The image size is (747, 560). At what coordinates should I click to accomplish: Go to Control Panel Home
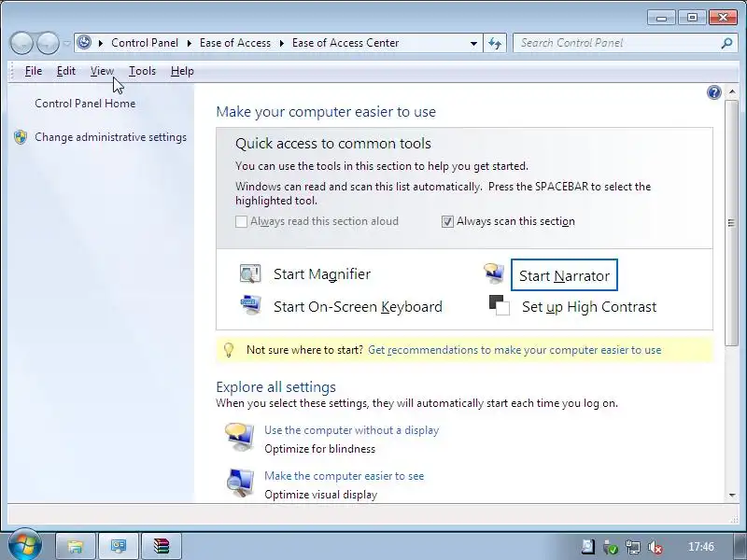tap(85, 104)
